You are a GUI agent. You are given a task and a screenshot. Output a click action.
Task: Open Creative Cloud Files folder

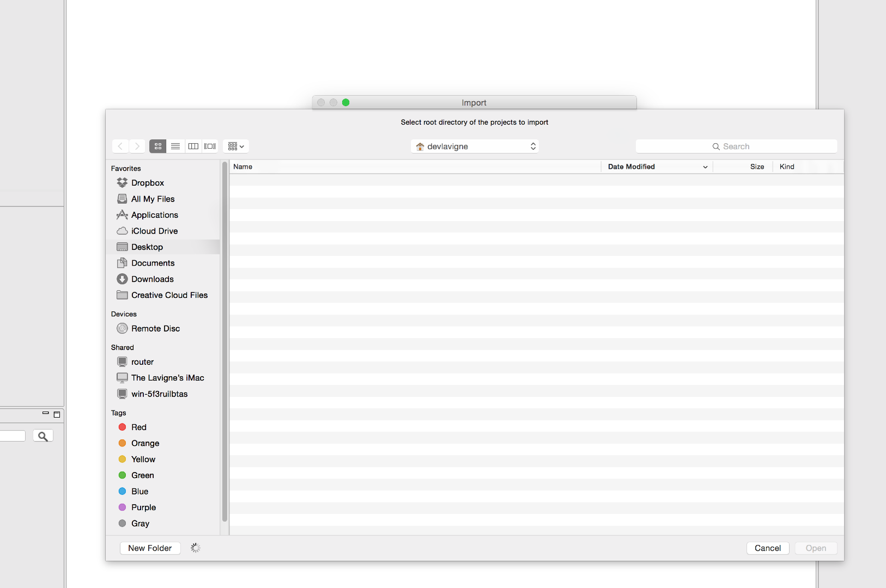pos(163,295)
